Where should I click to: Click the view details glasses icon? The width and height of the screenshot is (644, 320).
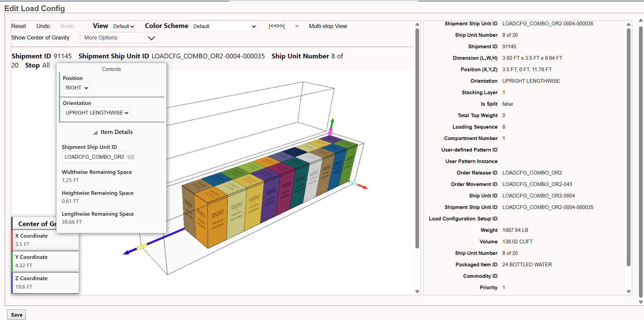click(131, 157)
